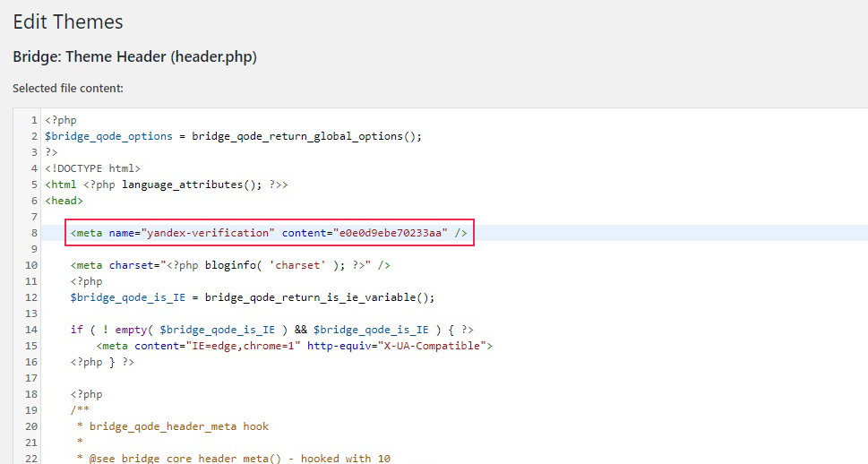The width and height of the screenshot is (868, 464).
Task: Click the X-UA-Compatible meta tag line
Action: point(295,346)
